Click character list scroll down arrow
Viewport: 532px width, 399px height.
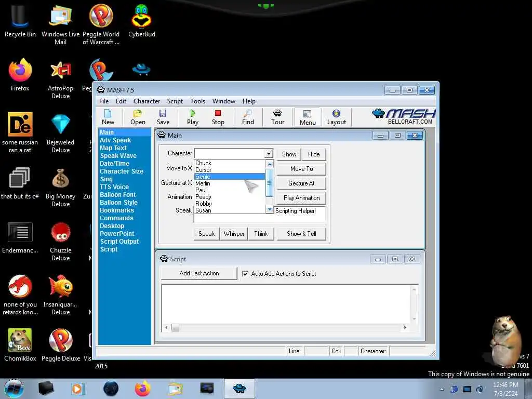(x=270, y=210)
